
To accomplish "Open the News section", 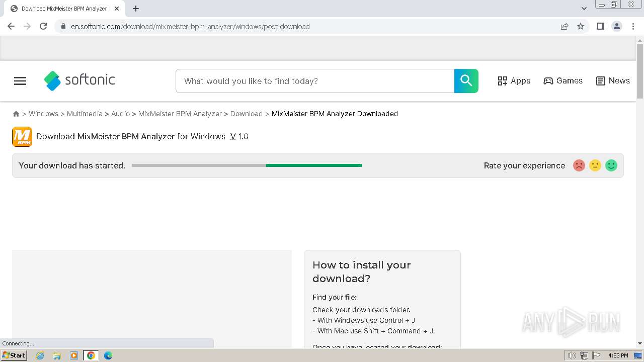I will pos(613,81).
